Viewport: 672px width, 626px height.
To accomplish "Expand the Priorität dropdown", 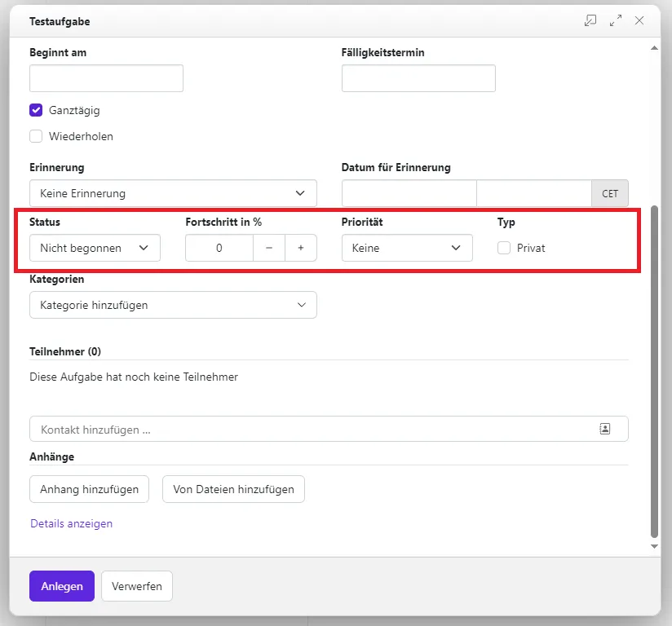I will tap(406, 248).
